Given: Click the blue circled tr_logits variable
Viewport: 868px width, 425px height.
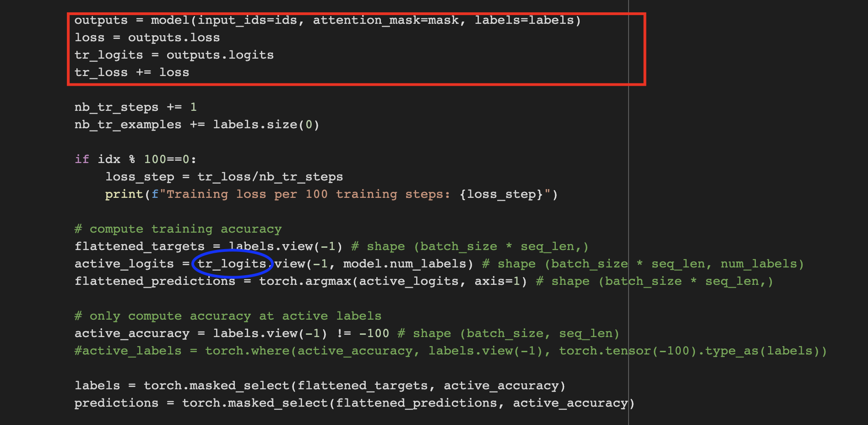Looking at the screenshot, I should pyautogui.click(x=232, y=264).
